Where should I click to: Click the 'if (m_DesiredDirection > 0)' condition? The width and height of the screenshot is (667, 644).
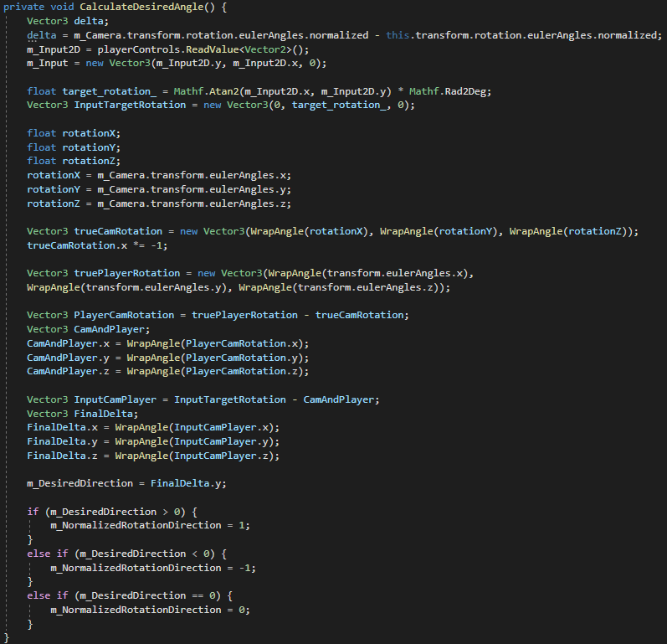106,512
